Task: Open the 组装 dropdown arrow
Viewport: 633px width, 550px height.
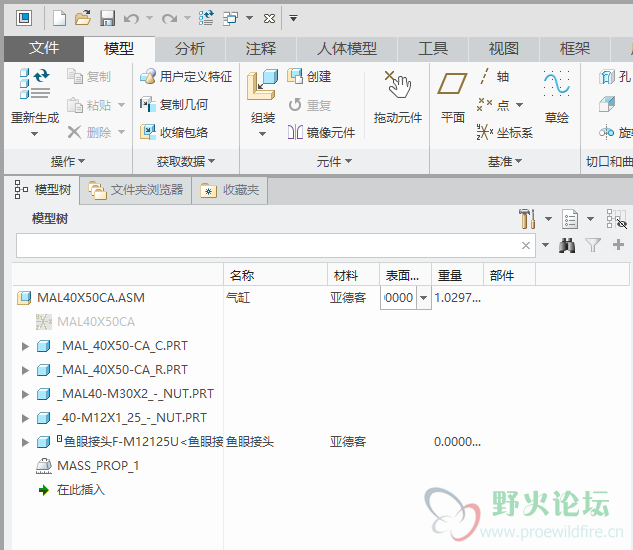Action: (262, 134)
